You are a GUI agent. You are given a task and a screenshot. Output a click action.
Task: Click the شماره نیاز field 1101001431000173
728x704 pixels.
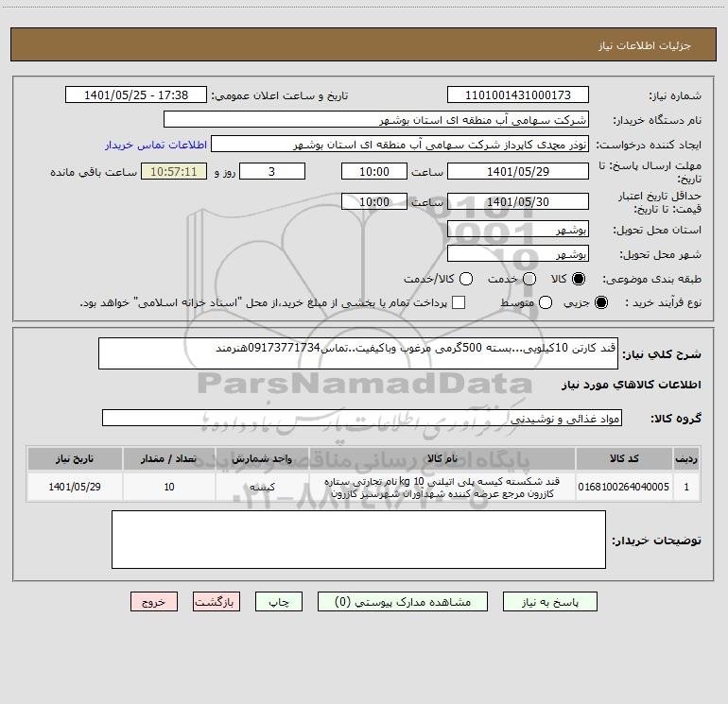(x=518, y=95)
